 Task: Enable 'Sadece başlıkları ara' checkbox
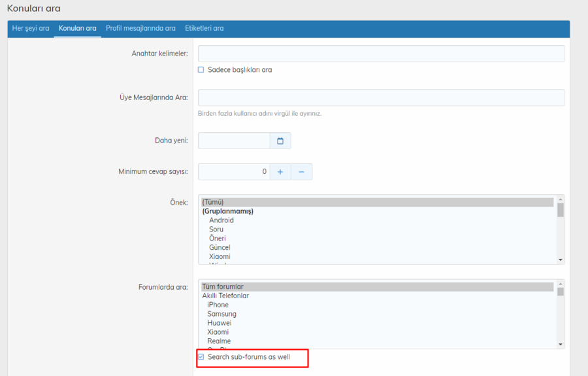[201, 70]
